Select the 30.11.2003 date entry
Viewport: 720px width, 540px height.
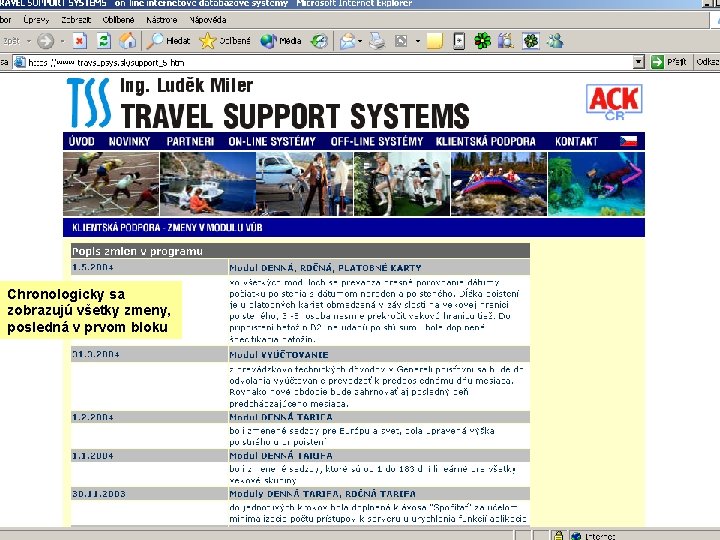[x=98, y=494]
